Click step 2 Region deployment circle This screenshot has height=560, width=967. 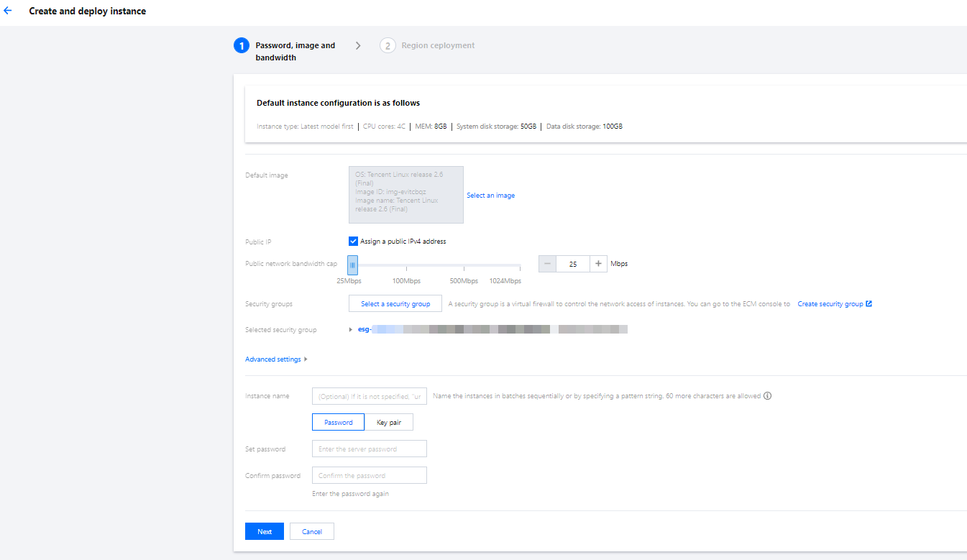388,46
